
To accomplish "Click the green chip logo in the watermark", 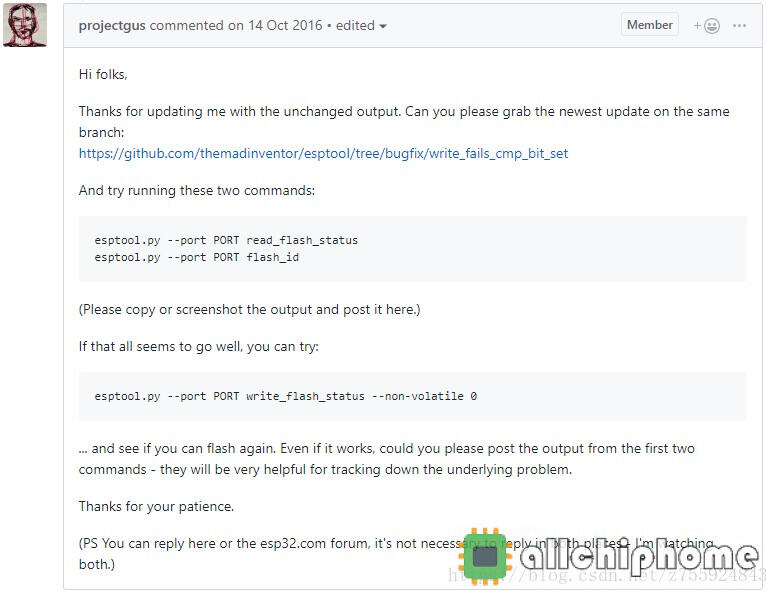I will (x=486, y=556).
